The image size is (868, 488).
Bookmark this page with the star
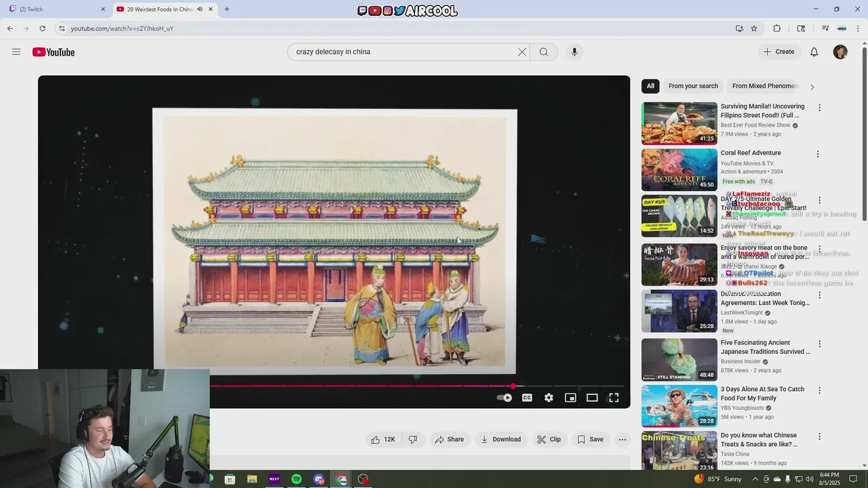pos(754,28)
